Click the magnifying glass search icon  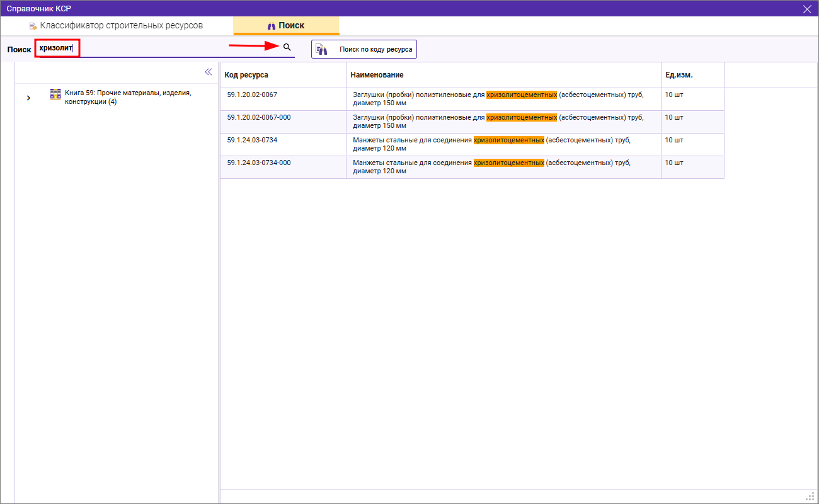click(x=287, y=47)
